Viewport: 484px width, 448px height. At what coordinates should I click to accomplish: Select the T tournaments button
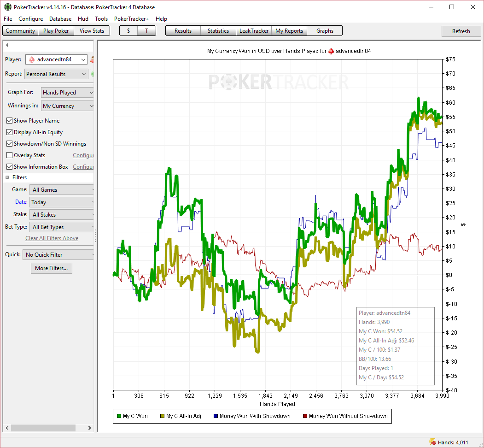(146, 31)
